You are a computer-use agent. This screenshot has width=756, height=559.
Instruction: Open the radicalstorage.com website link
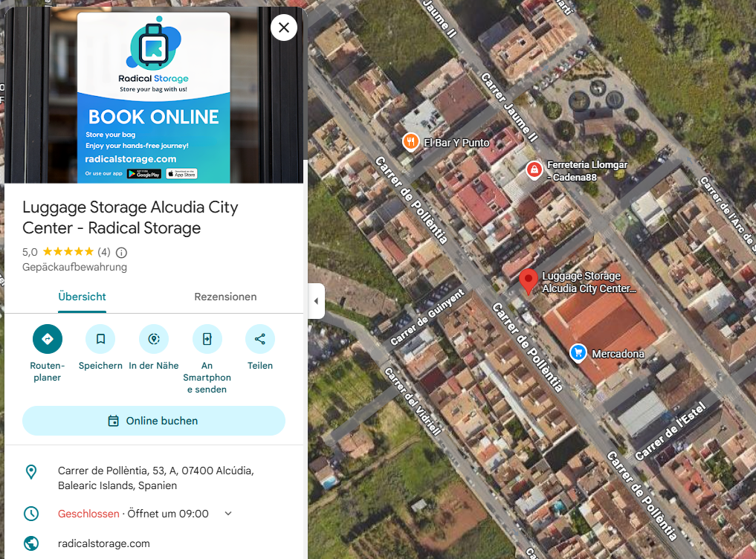[104, 543]
